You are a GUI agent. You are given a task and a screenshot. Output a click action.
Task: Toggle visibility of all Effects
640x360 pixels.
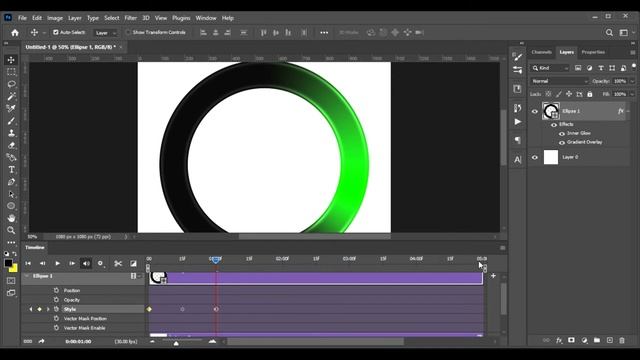[x=554, y=124]
